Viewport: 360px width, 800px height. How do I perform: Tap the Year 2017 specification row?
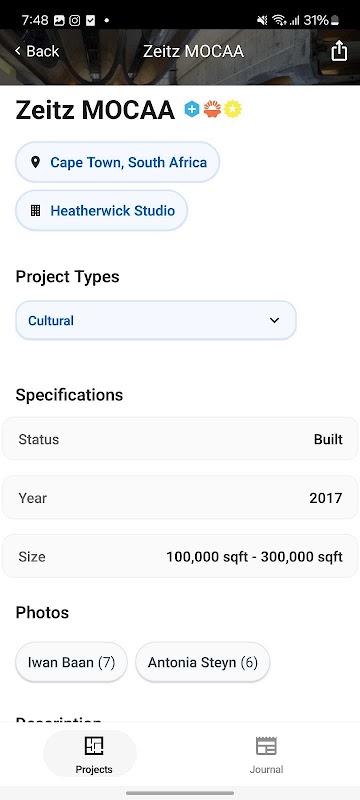click(180, 497)
